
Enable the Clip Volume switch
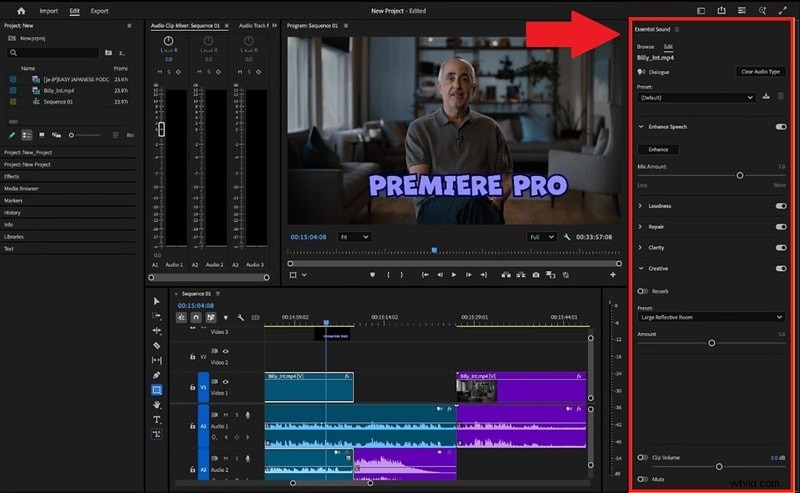click(x=642, y=457)
